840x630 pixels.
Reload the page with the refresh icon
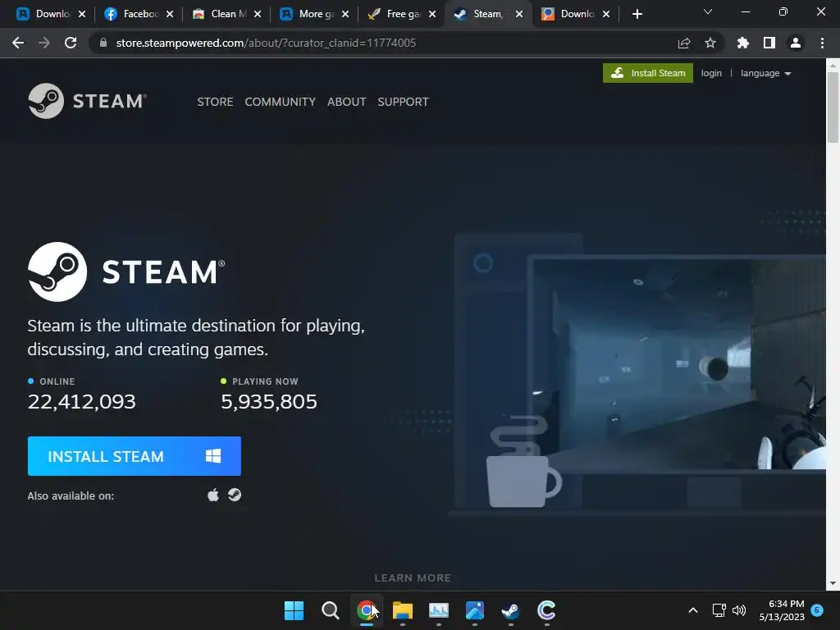(x=71, y=43)
